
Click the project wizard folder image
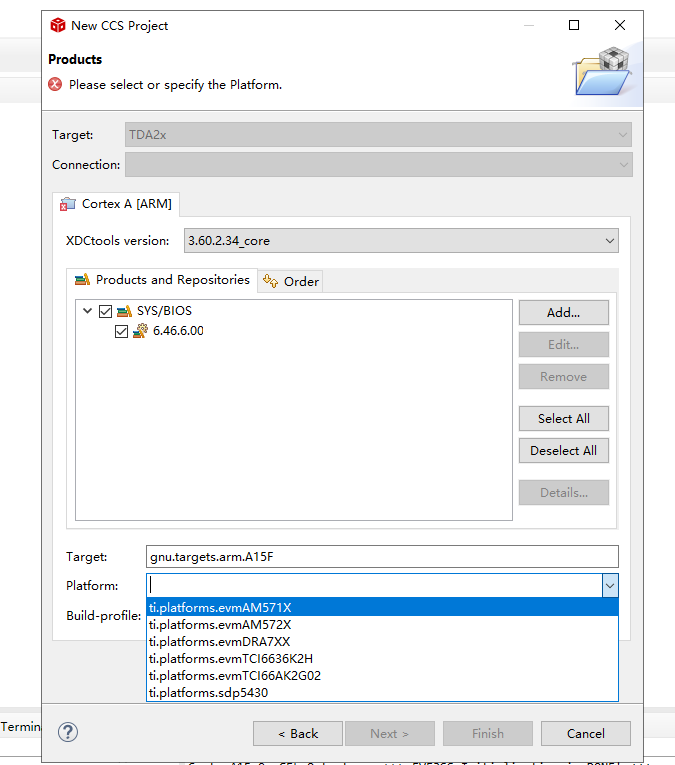(x=604, y=71)
